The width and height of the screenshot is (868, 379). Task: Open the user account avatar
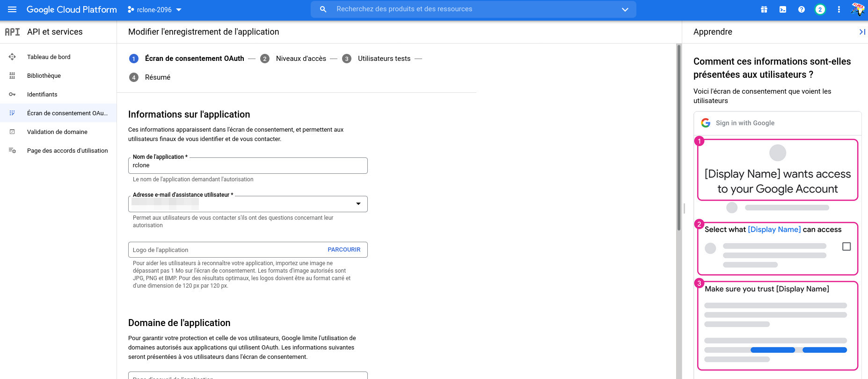point(858,9)
